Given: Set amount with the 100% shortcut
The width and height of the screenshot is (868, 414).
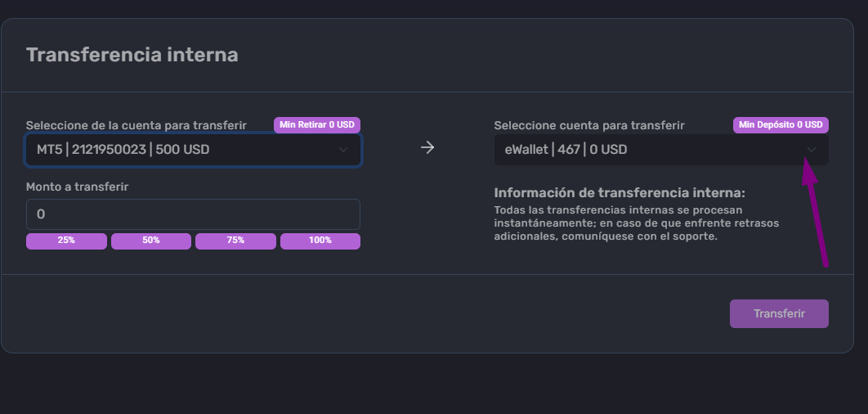Looking at the screenshot, I should tap(320, 241).
